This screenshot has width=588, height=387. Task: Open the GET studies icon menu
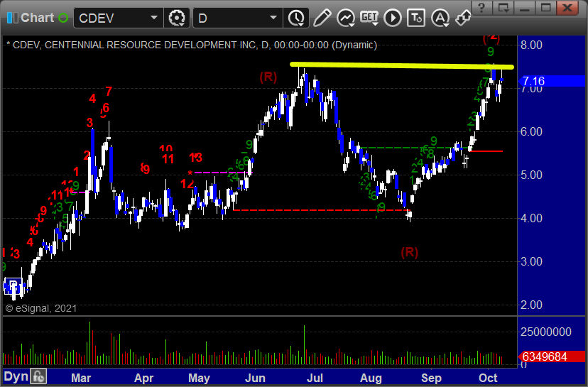click(369, 18)
